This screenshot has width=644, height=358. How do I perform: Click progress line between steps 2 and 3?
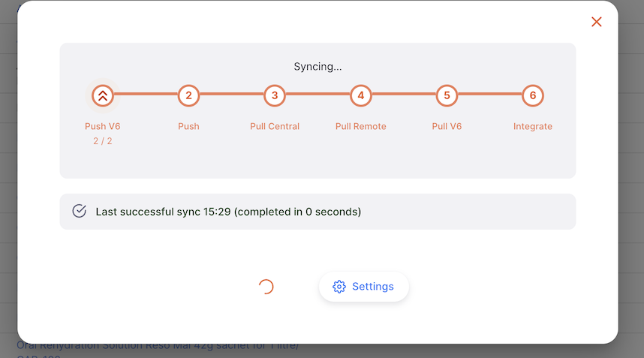point(232,94)
